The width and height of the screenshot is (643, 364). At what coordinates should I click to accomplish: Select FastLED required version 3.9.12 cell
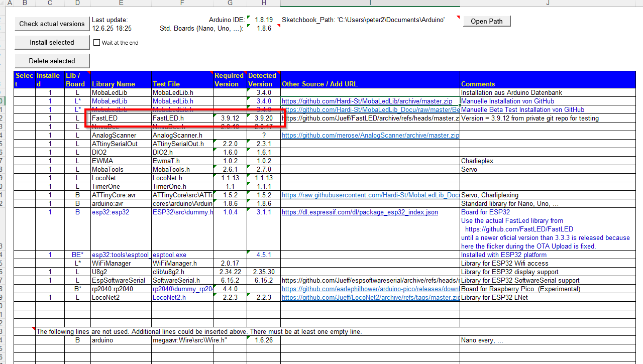[230, 118]
